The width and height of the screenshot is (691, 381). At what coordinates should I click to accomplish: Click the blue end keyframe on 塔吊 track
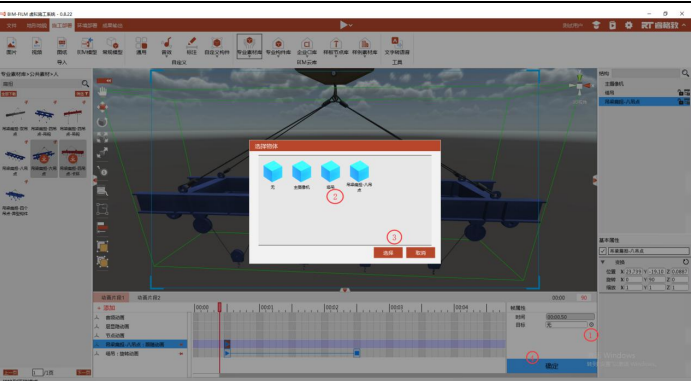(357, 353)
